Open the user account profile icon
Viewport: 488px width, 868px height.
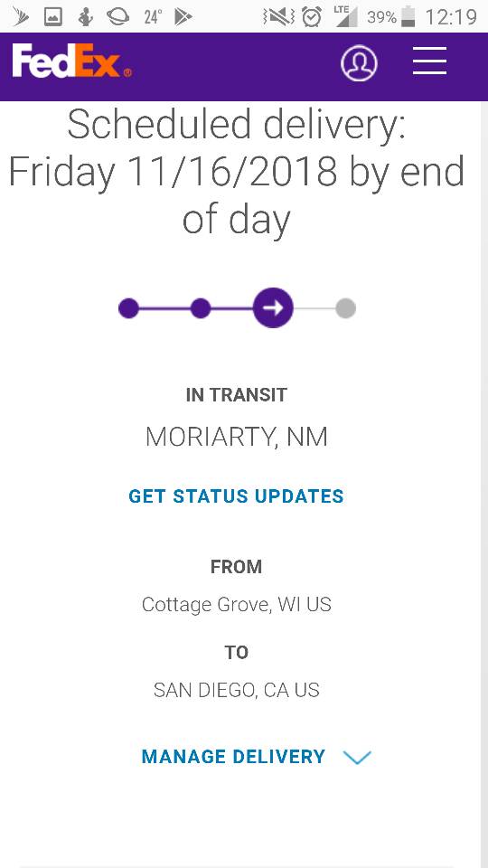tap(359, 62)
